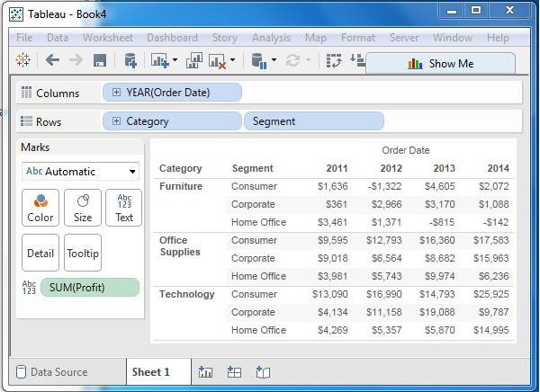
Task: Open the Dashboard menu
Action: [x=172, y=38]
